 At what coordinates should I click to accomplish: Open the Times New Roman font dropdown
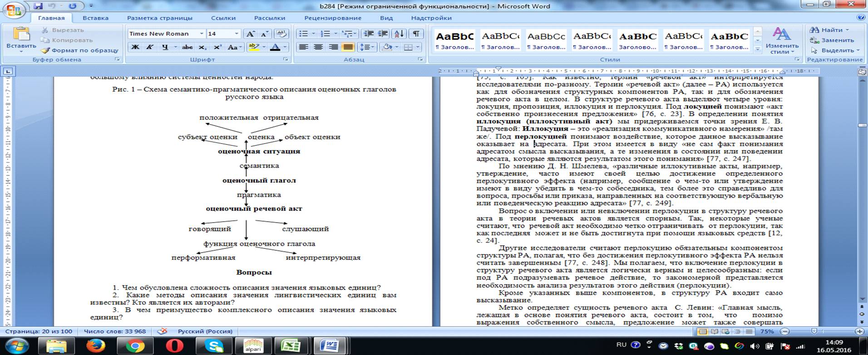point(202,34)
